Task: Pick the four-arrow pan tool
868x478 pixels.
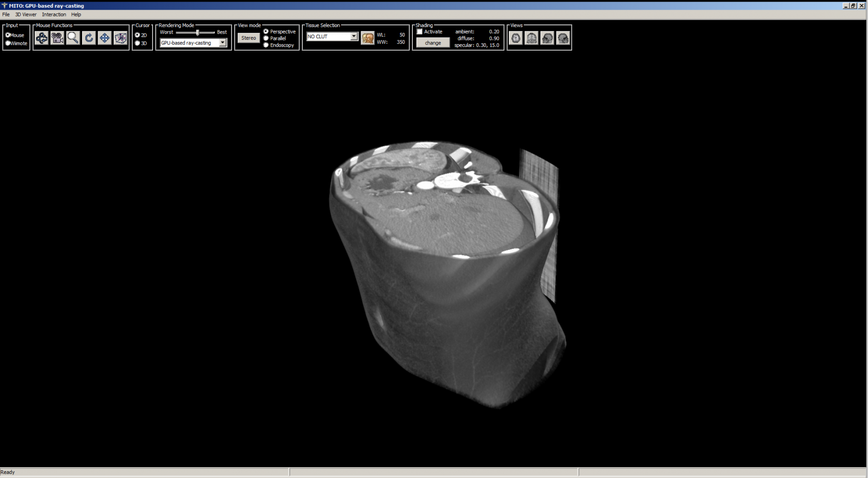Action: (104, 38)
